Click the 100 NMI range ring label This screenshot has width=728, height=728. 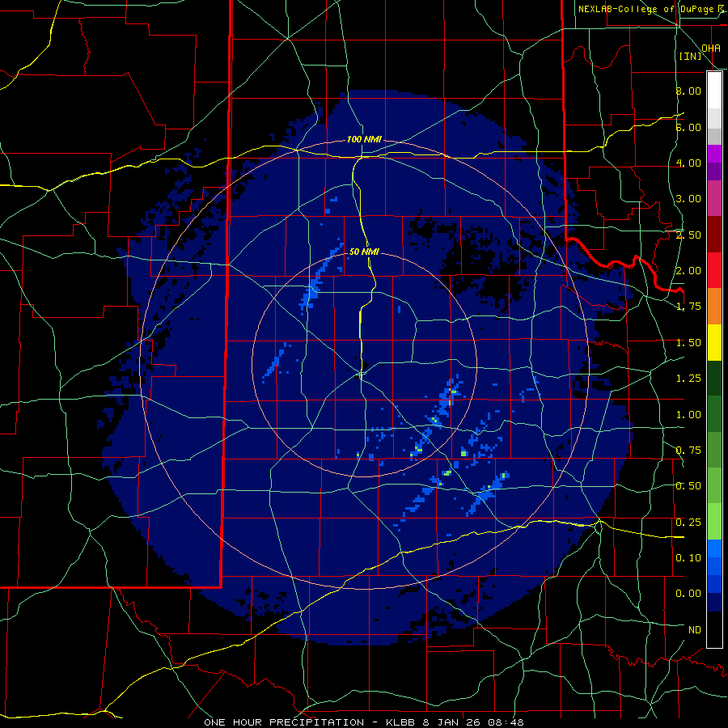click(363, 139)
